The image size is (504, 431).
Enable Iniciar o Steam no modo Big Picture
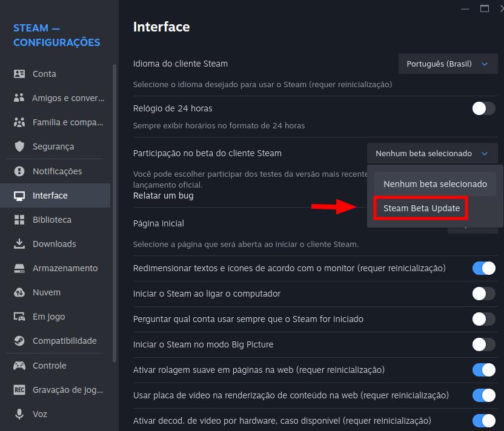(x=484, y=344)
